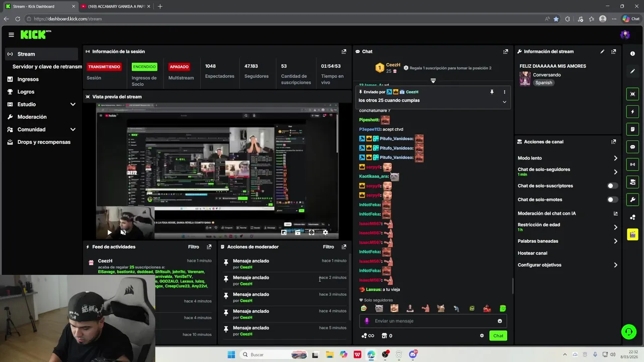
Task: Expand the Comunidad sidebar section
Action: [x=72, y=130]
